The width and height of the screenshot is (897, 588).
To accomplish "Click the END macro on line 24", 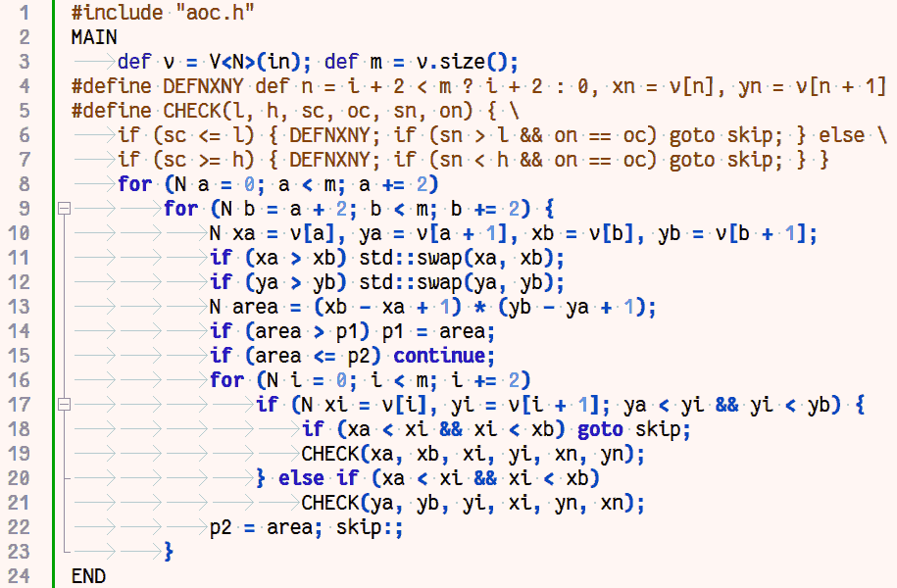I will click(x=88, y=576).
